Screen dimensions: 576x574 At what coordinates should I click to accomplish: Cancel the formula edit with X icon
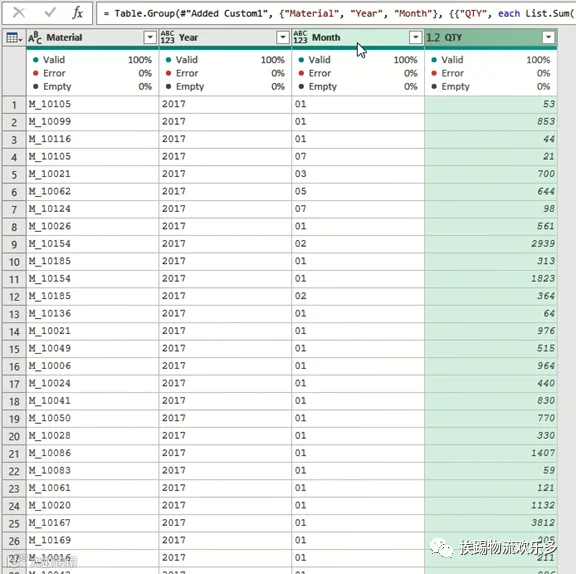click(19, 13)
